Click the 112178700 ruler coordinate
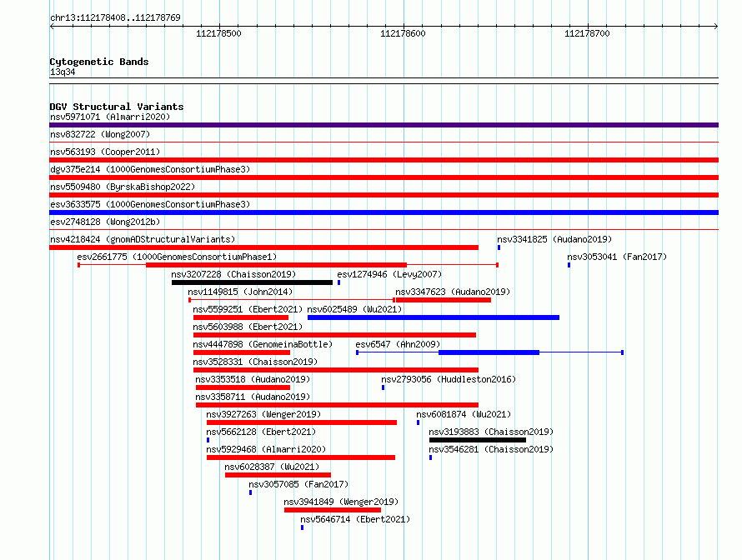This screenshot has height=560, width=742. pyautogui.click(x=587, y=33)
